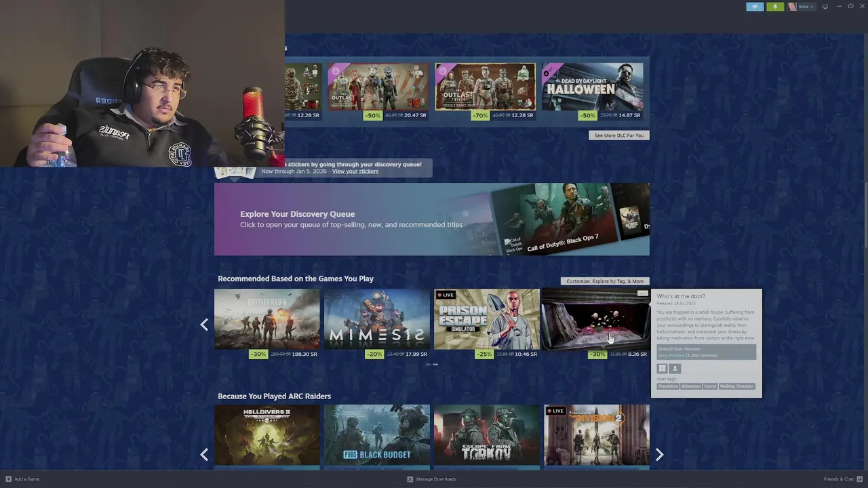Viewport: 868px width, 488px height.
Task: Expand the account name dropdown
Action: point(806,7)
